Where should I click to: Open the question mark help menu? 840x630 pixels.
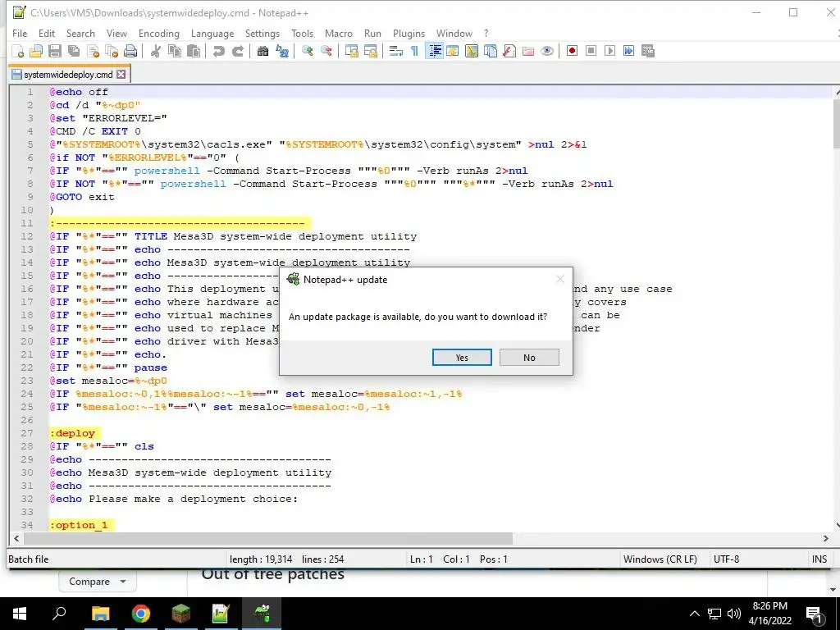point(486,33)
